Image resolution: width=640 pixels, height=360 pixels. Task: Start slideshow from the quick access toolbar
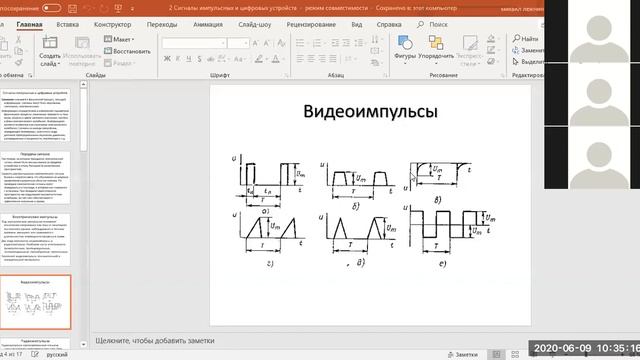click(x=118, y=8)
